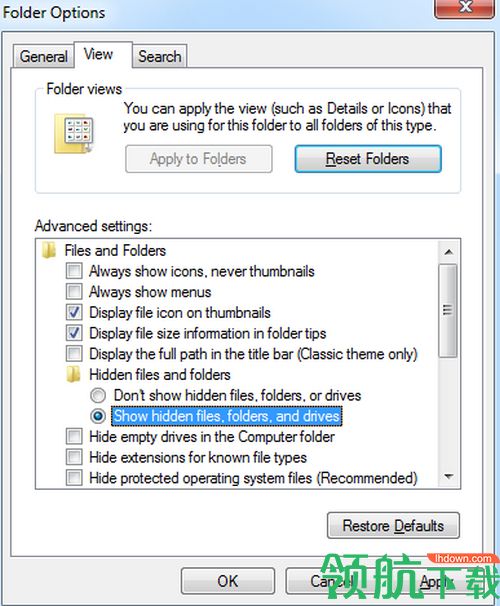The height and width of the screenshot is (606, 500).
Task: Uncheck Display file size information in folder tips
Action: 74,333
